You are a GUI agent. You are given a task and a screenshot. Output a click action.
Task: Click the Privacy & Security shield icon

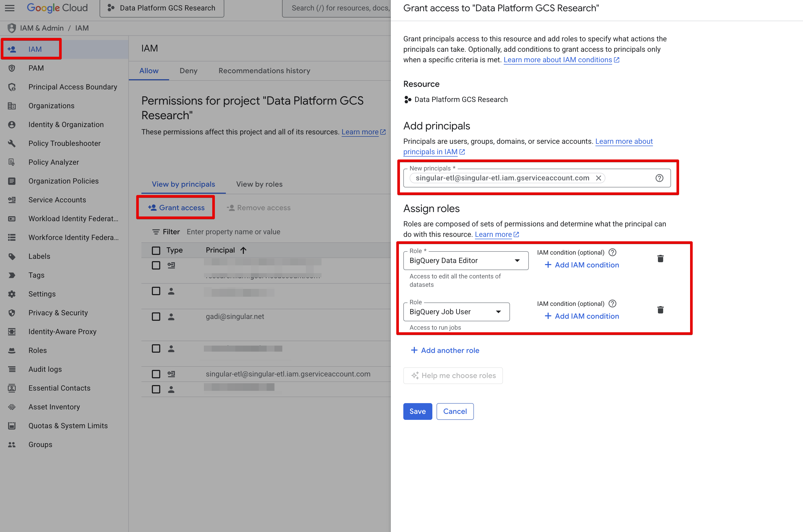point(12,313)
